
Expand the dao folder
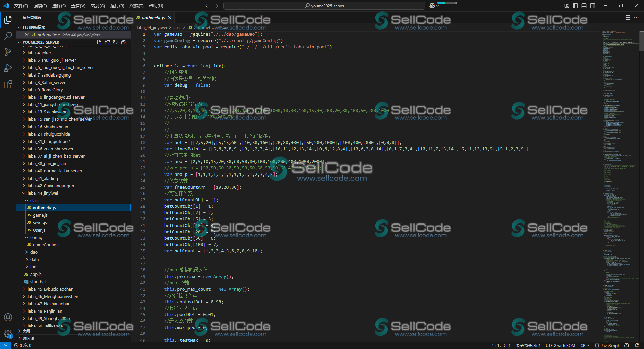coord(34,252)
